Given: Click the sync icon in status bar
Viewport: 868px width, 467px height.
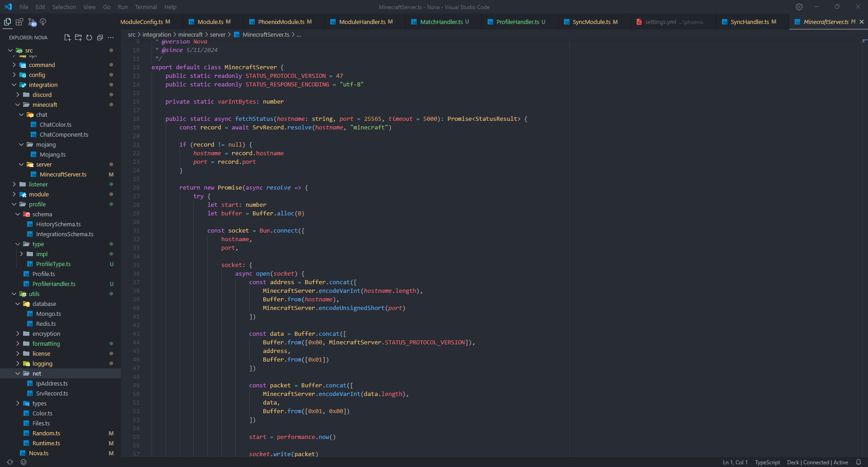Looking at the screenshot, I should [10, 462].
